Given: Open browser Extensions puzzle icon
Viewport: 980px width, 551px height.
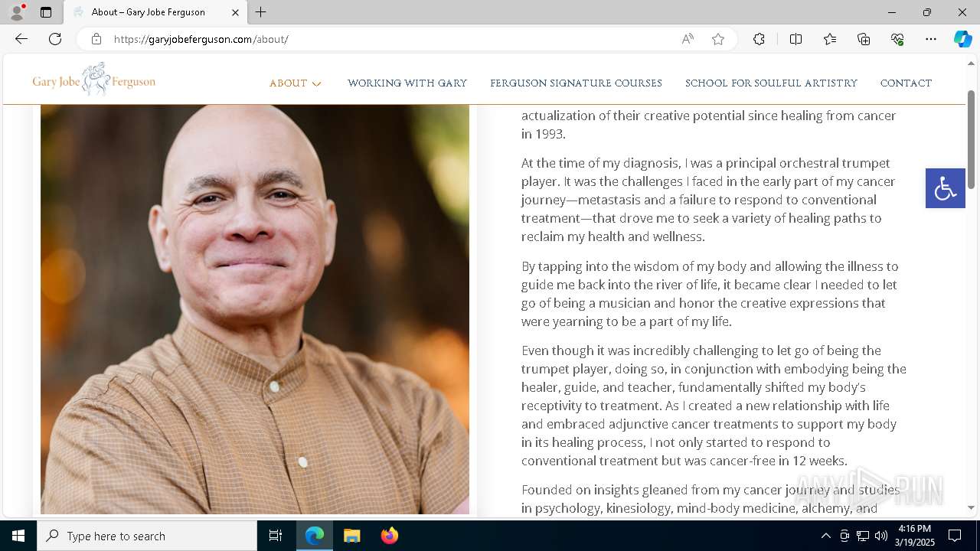Looking at the screenshot, I should 759,39.
